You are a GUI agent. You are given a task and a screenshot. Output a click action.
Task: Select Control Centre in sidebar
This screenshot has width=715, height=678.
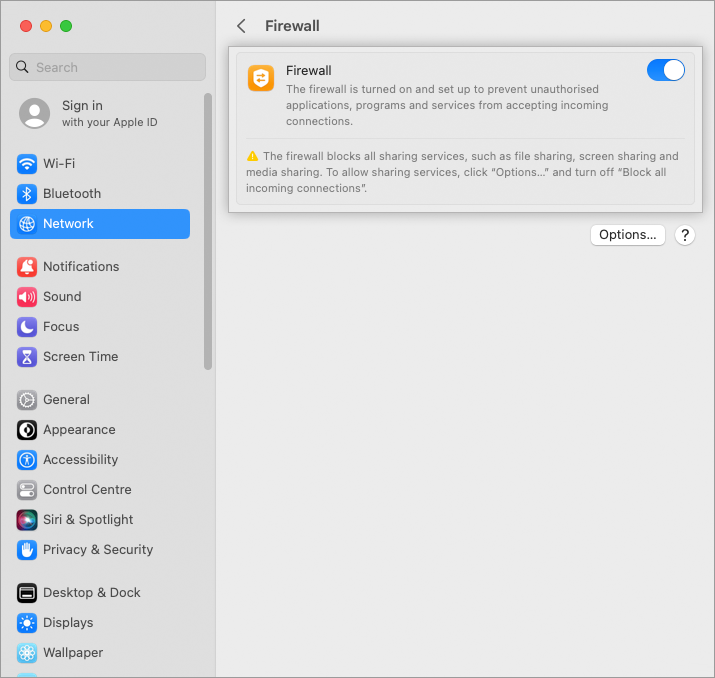click(x=87, y=489)
